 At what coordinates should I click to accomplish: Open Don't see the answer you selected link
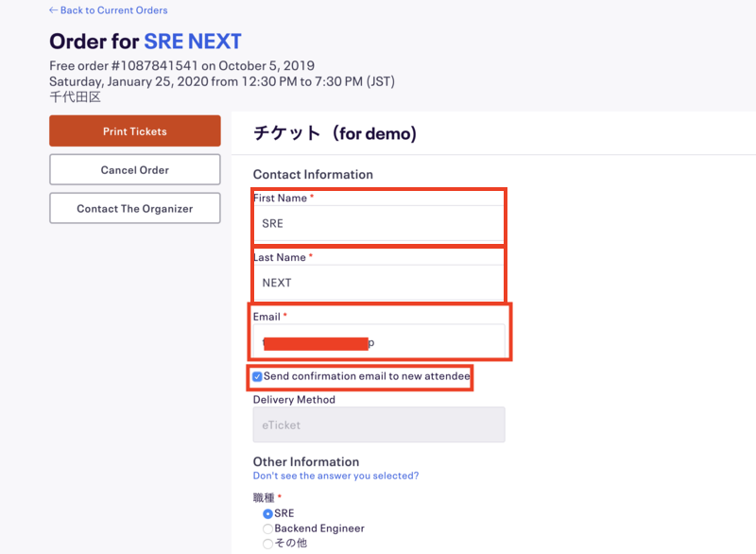point(335,476)
